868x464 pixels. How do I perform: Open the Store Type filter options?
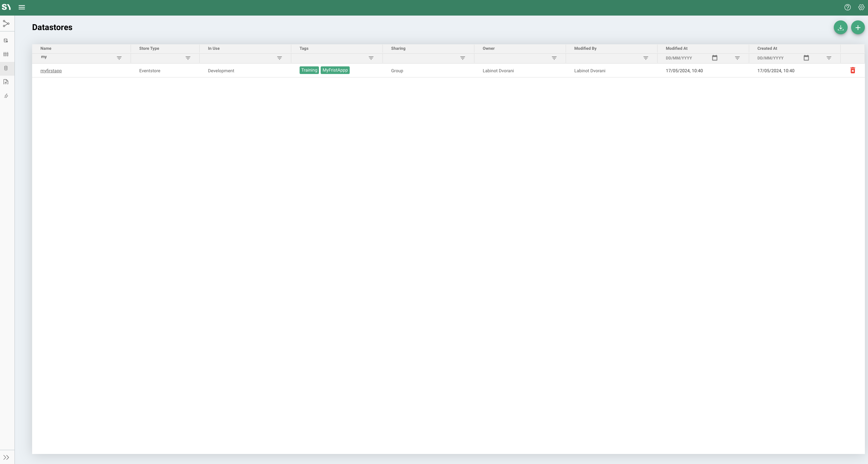click(188, 58)
